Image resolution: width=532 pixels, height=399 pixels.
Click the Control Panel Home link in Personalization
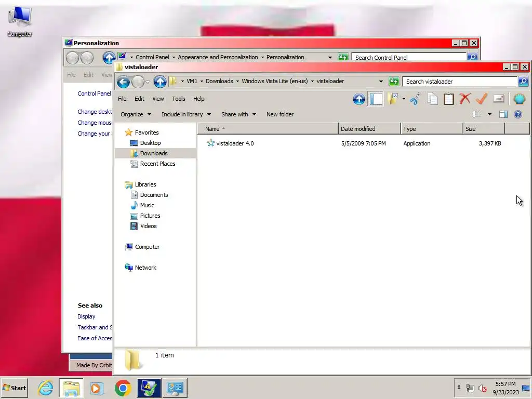tap(95, 94)
